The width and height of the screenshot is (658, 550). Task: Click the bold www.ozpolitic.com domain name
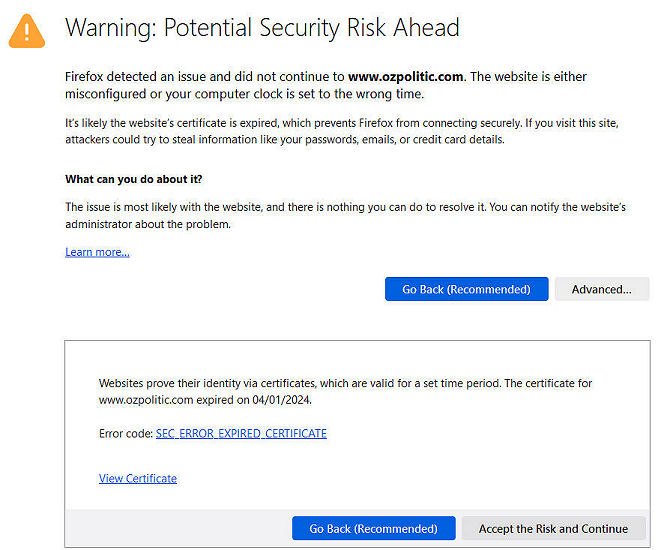[405, 76]
